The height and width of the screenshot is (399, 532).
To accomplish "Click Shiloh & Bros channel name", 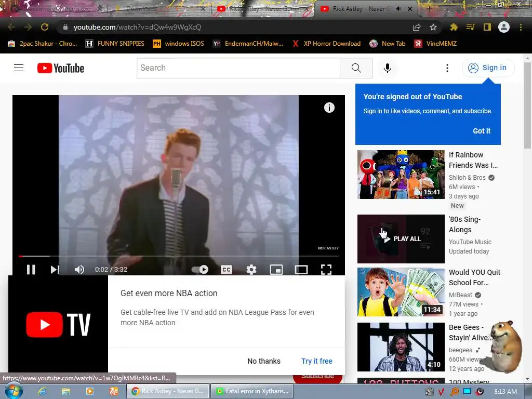I will pos(467,178).
